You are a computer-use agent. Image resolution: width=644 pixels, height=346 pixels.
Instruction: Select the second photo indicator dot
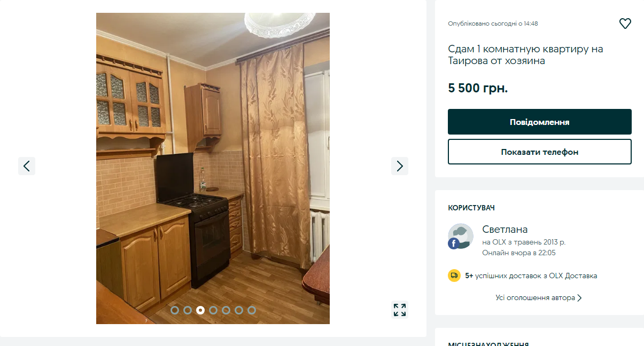[x=188, y=310]
